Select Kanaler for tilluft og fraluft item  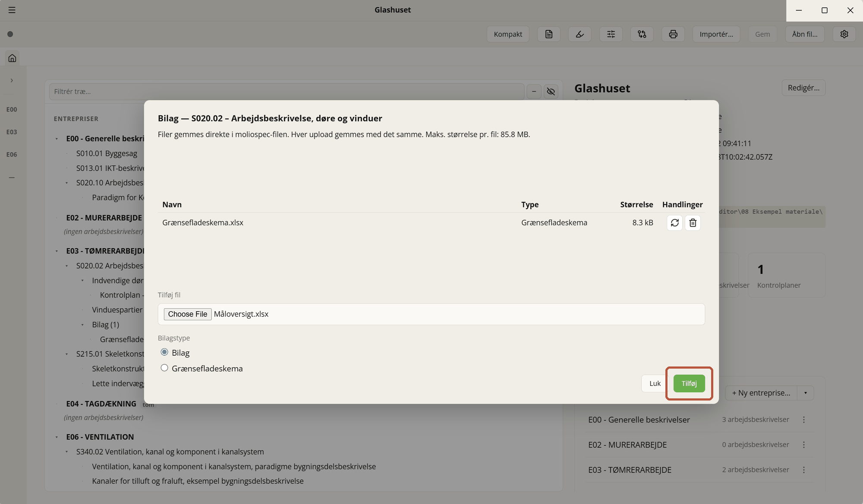[x=198, y=481]
